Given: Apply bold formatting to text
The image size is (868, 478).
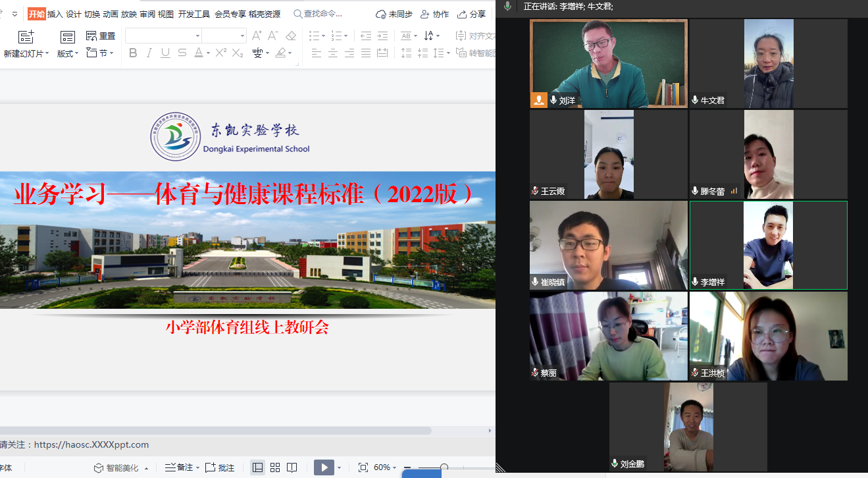Looking at the screenshot, I should 133,53.
